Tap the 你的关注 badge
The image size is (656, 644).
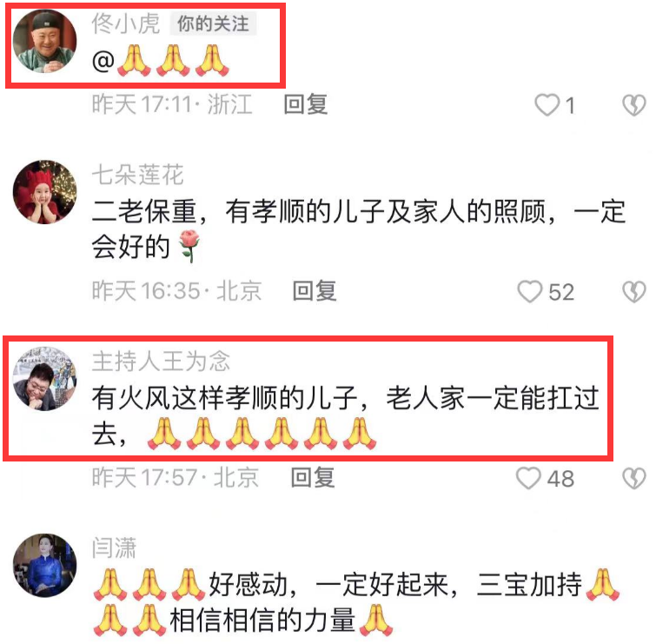(x=213, y=23)
